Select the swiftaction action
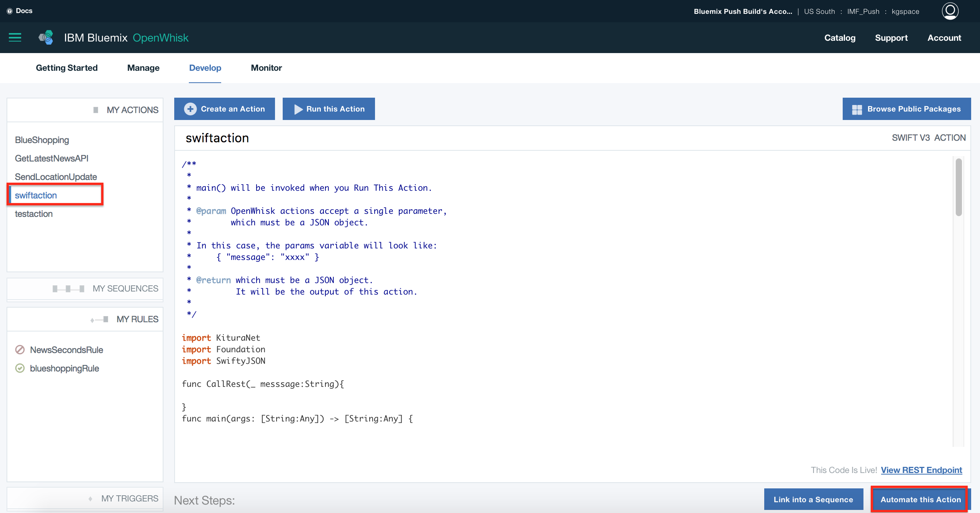 point(36,195)
